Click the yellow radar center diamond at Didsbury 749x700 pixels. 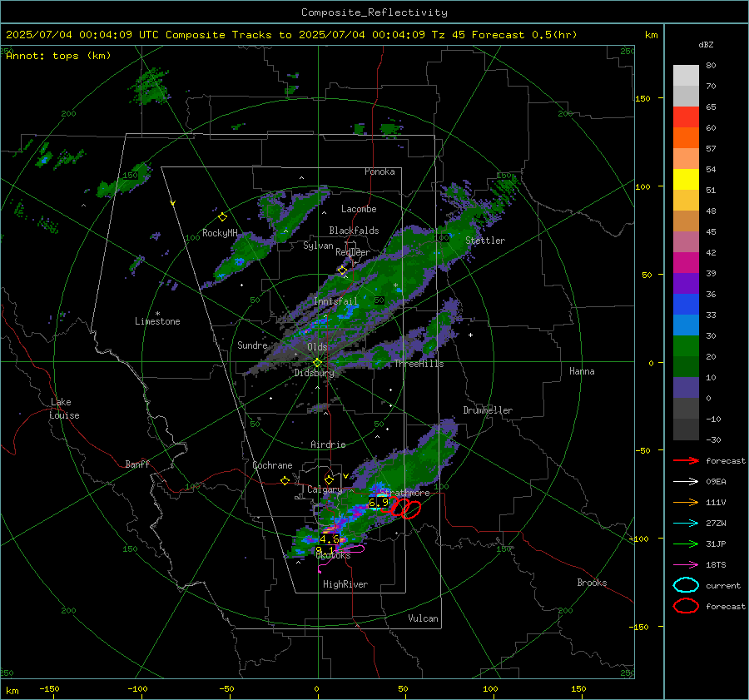(317, 363)
